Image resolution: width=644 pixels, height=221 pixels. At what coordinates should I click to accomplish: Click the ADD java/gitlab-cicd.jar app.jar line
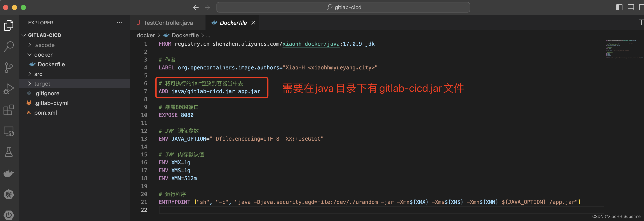[209, 91]
